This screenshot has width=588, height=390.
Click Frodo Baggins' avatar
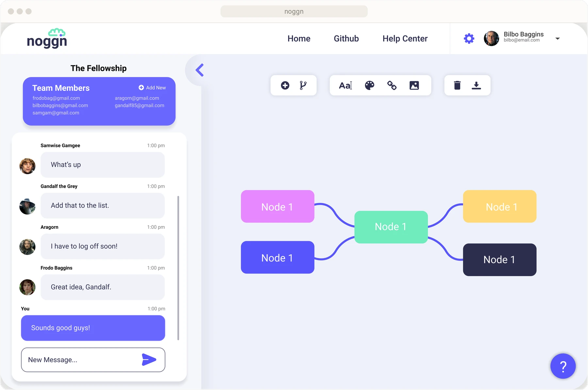click(x=27, y=287)
